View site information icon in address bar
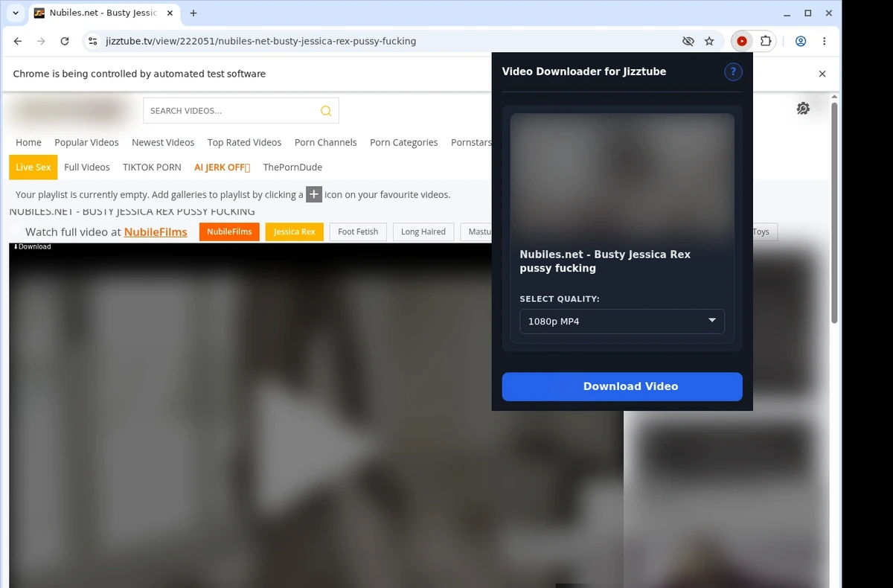 (x=93, y=42)
